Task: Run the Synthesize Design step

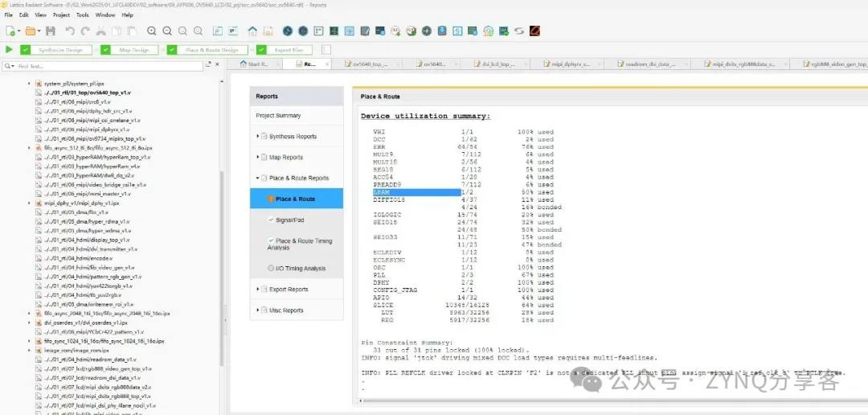Action: (x=55, y=50)
